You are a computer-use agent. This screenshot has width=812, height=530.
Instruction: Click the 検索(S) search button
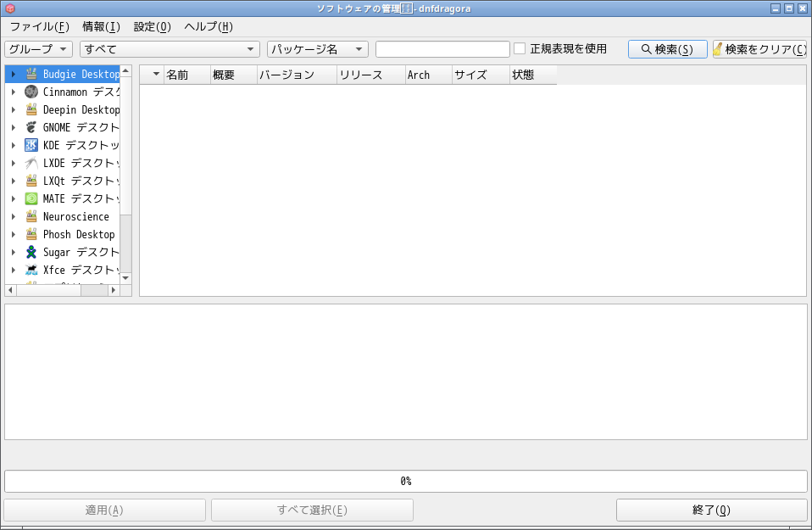(x=668, y=49)
